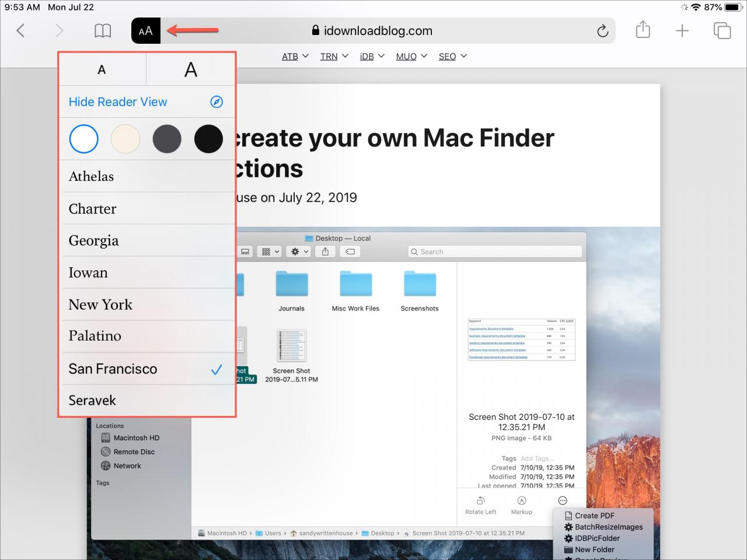Click Desktop in the Finder path bar
Screen dimensions: 747x560
378,533
